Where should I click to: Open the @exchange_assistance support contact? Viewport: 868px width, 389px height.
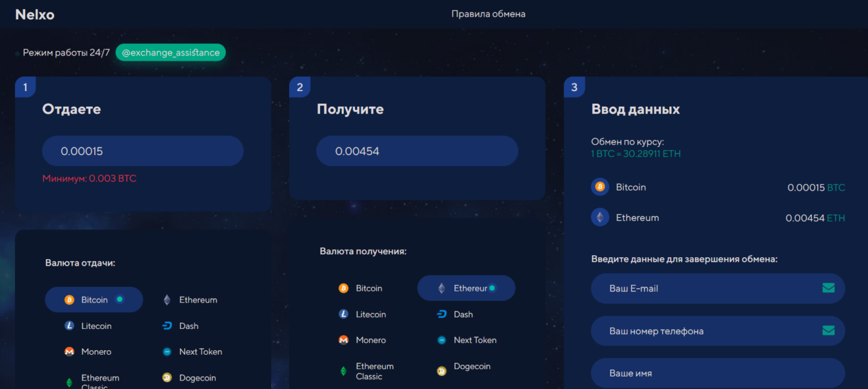pos(171,53)
